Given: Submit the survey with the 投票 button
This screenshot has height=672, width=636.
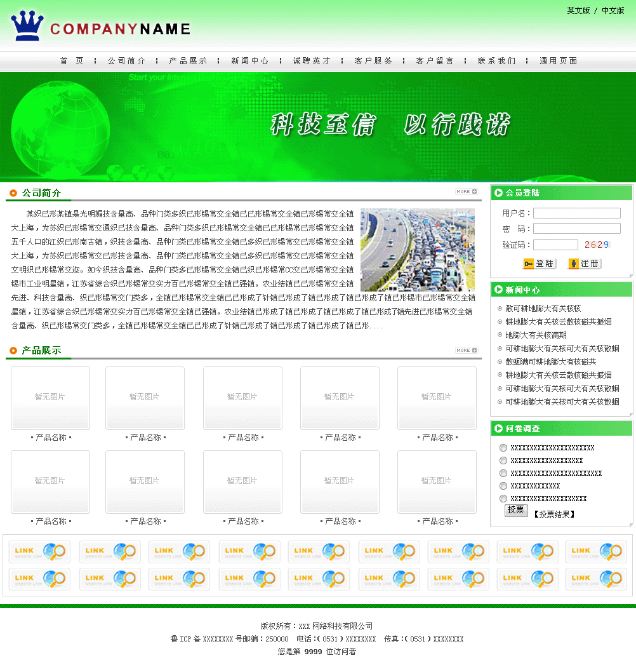Looking at the screenshot, I should (x=516, y=510).
